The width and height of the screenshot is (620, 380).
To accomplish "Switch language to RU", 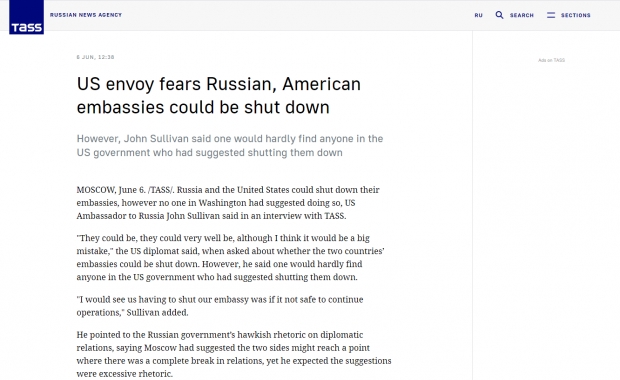I will tap(478, 15).
